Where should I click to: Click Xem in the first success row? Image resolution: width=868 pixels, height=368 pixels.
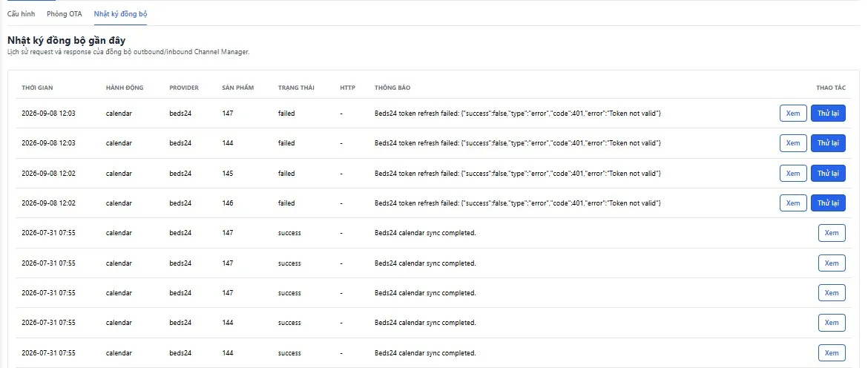point(832,233)
